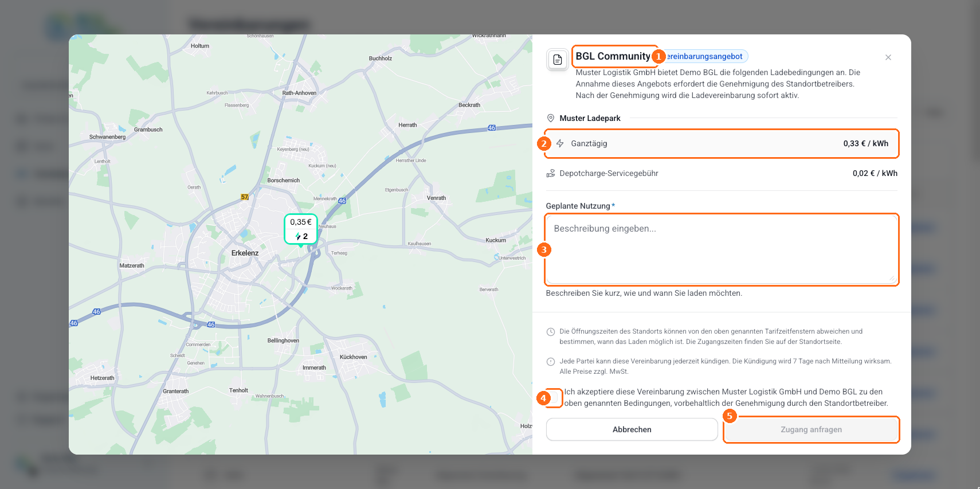Click the lightning bolt icon beside Ganztägig
Screen dimensions: 980x489
pyautogui.click(x=560, y=143)
